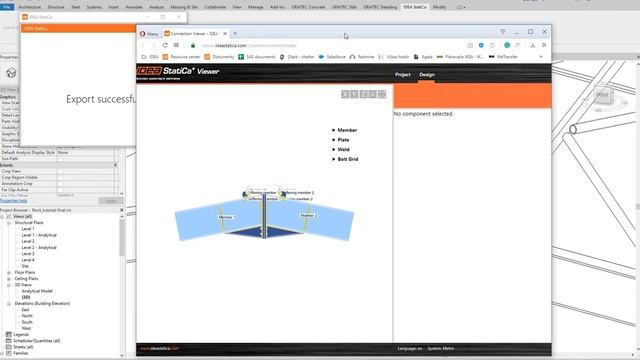
Task: Close the Project Browser panel
Action: point(122,210)
